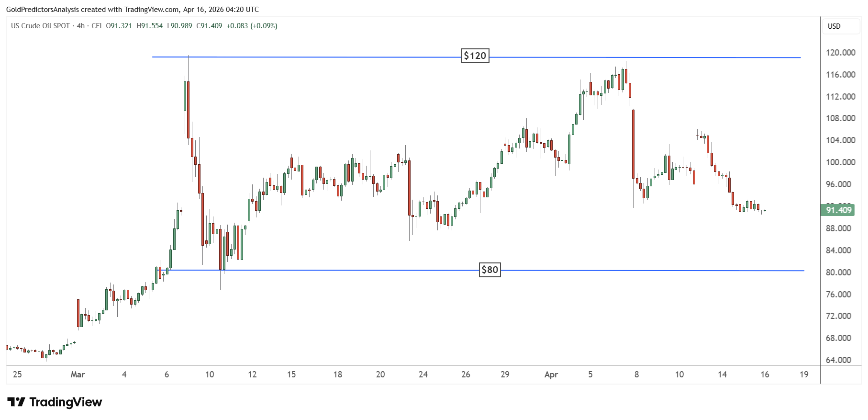Viewport: 868px width, 420px height.
Task: Select the USD currency label
Action: coord(834,26)
